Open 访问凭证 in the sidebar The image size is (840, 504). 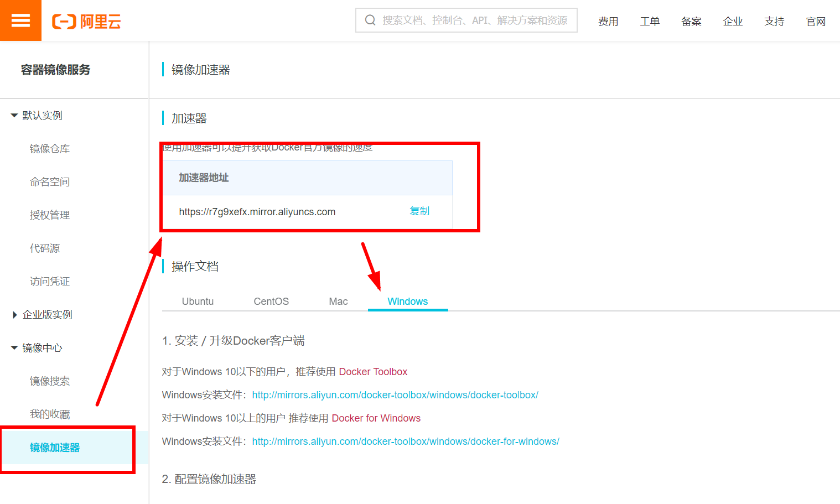(x=49, y=281)
